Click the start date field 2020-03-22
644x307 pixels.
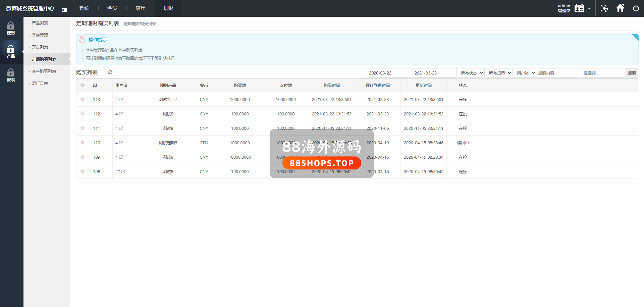(388, 73)
